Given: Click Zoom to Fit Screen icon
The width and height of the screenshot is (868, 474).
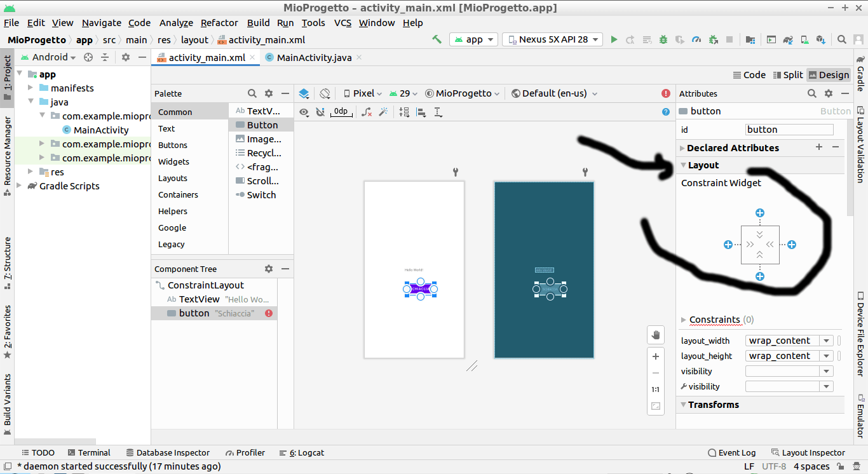Looking at the screenshot, I should tap(656, 406).
